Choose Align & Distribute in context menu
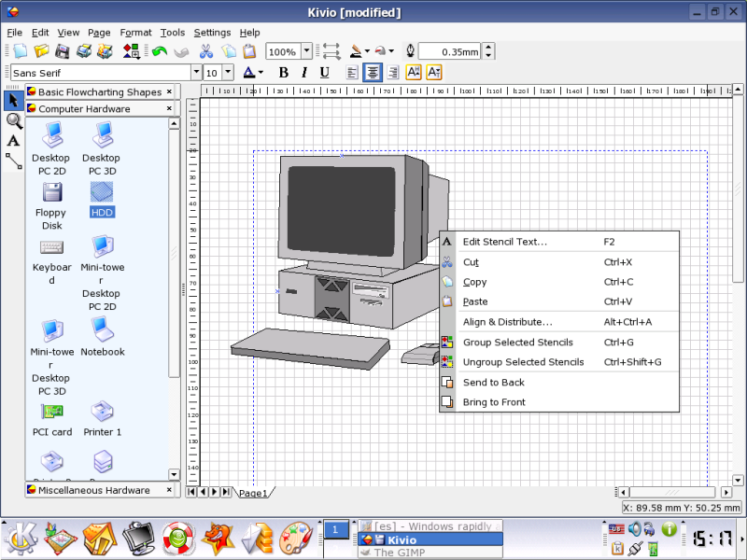This screenshot has height=560, width=747. [559, 322]
